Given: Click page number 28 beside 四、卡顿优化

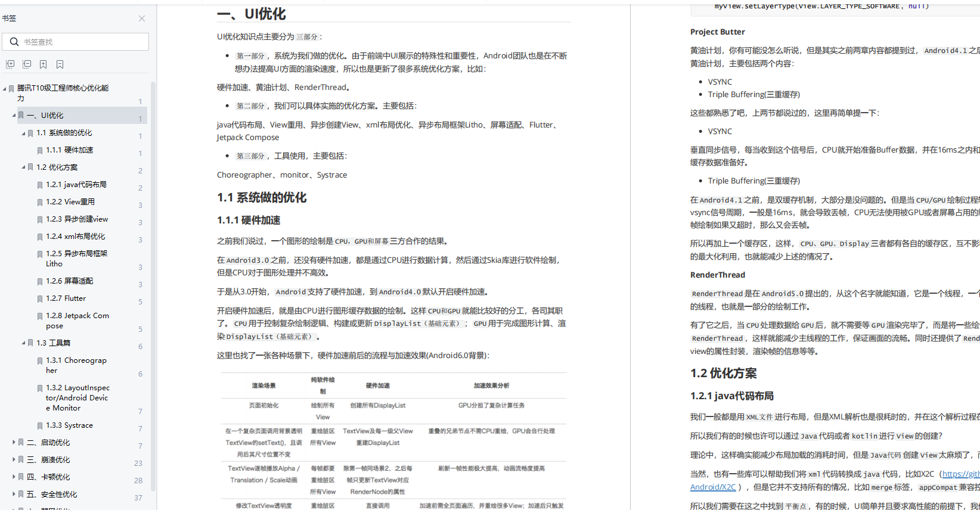Looking at the screenshot, I should tap(138, 481).
